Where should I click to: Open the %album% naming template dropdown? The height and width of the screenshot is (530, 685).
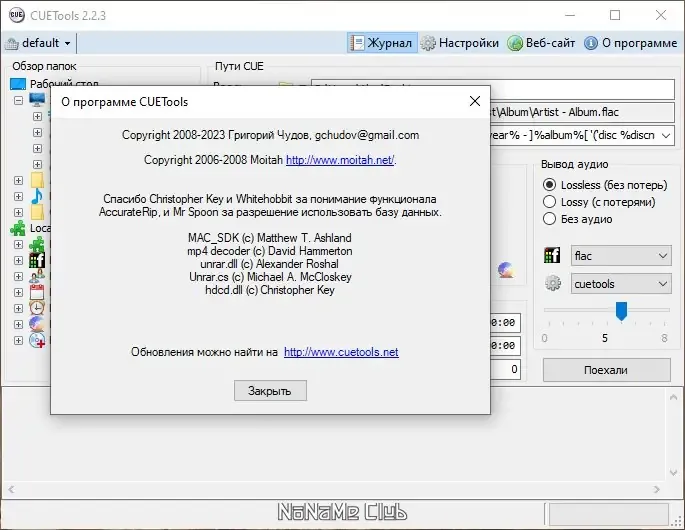[666, 135]
